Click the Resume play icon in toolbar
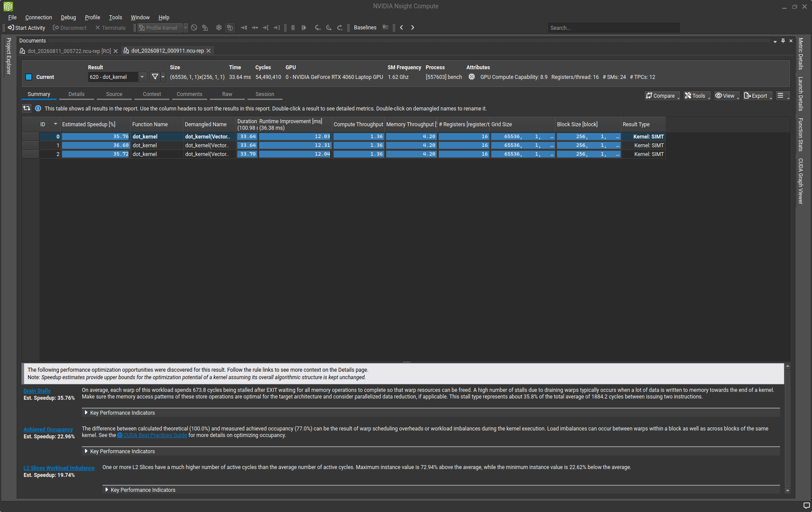Screen dimensions: 812x512 (304, 28)
